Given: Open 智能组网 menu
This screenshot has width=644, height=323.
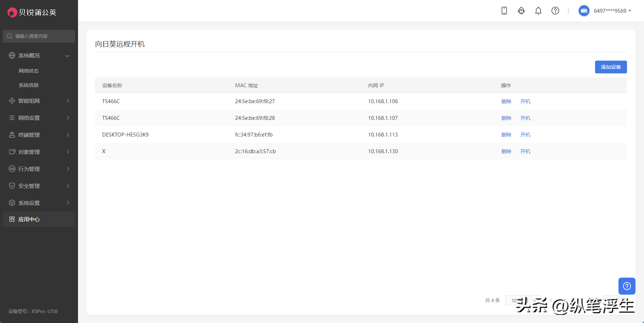Looking at the screenshot, I should tap(39, 101).
